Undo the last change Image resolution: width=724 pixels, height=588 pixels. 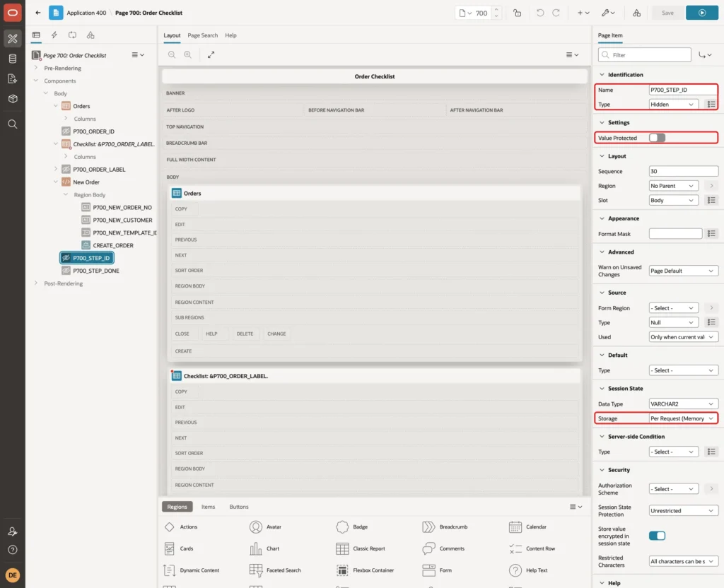coord(539,13)
